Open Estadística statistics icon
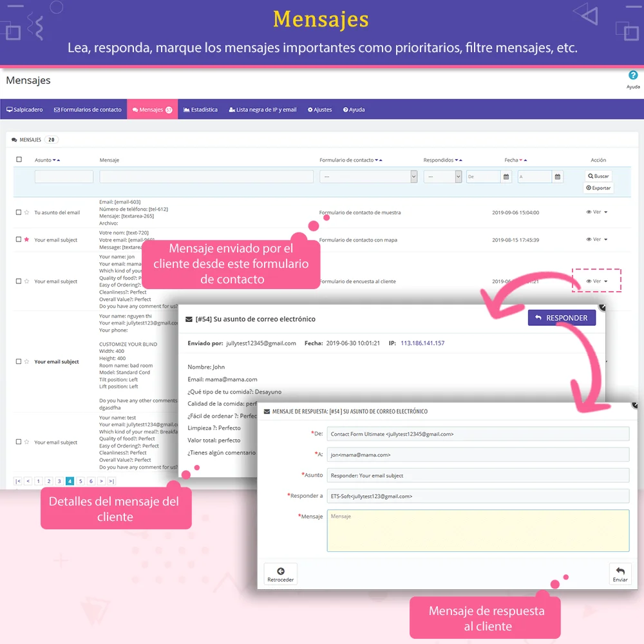Image resolution: width=644 pixels, height=644 pixels. [x=185, y=109]
